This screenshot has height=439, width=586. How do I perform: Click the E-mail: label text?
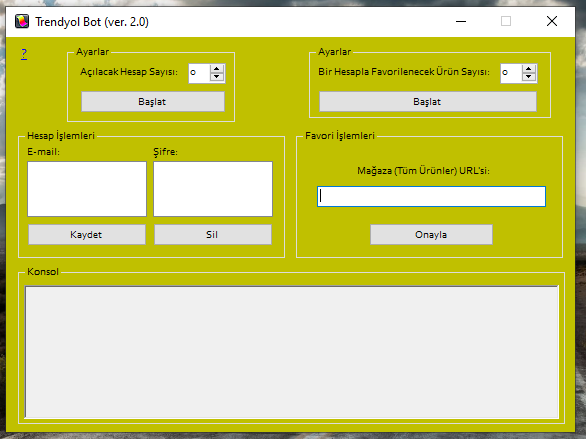[43, 152]
